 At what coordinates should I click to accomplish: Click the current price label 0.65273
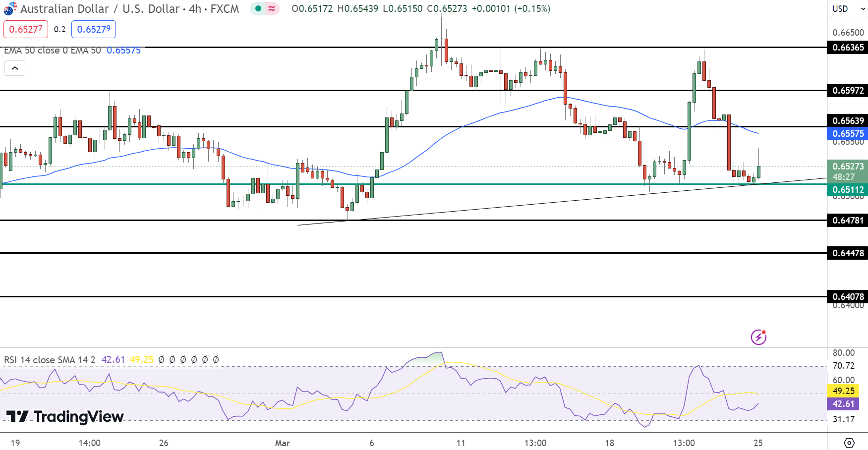(x=848, y=167)
